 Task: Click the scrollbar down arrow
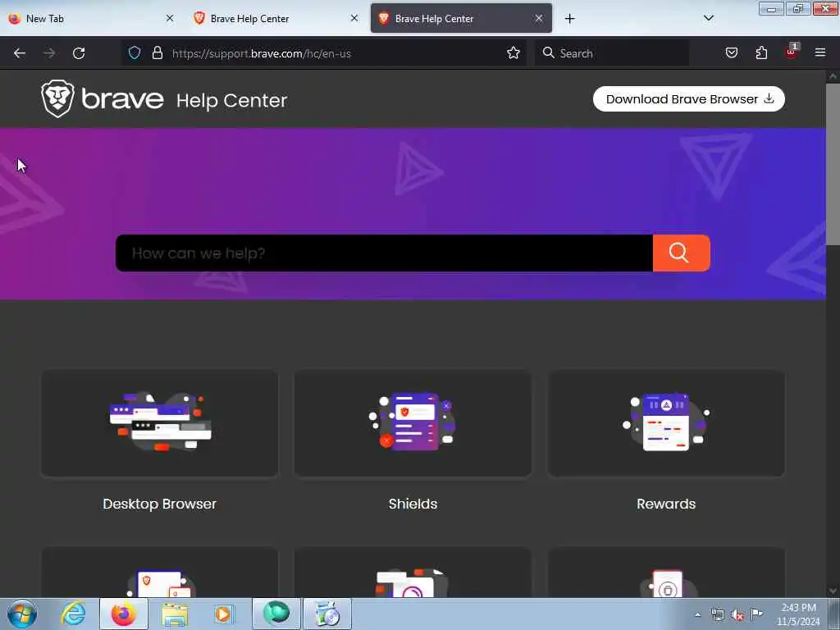click(x=833, y=591)
